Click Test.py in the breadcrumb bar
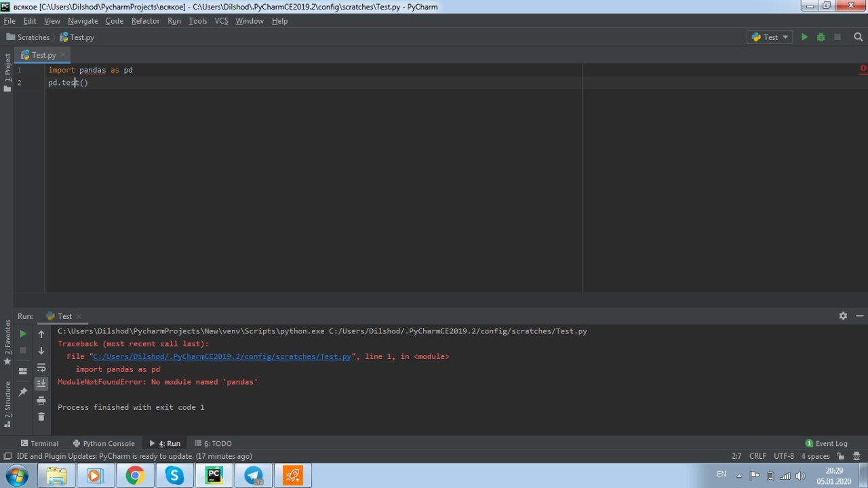The image size is (868, 488). point(77,37)
